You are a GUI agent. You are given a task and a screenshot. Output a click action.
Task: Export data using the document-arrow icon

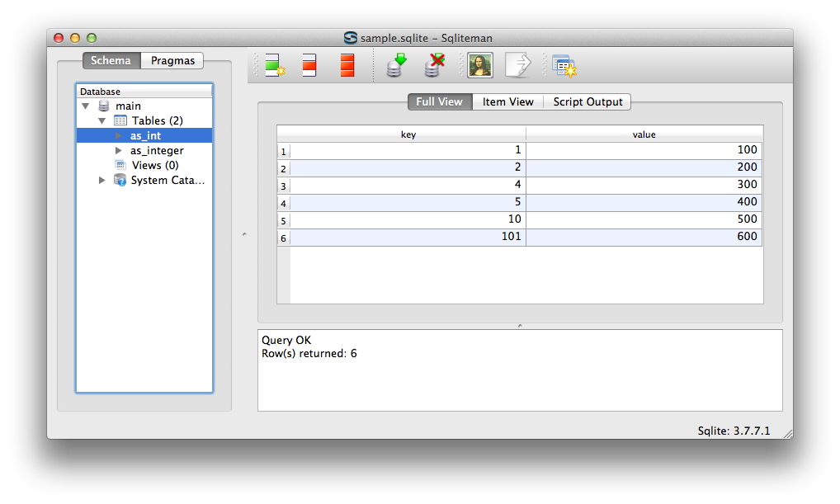point(517,64)
